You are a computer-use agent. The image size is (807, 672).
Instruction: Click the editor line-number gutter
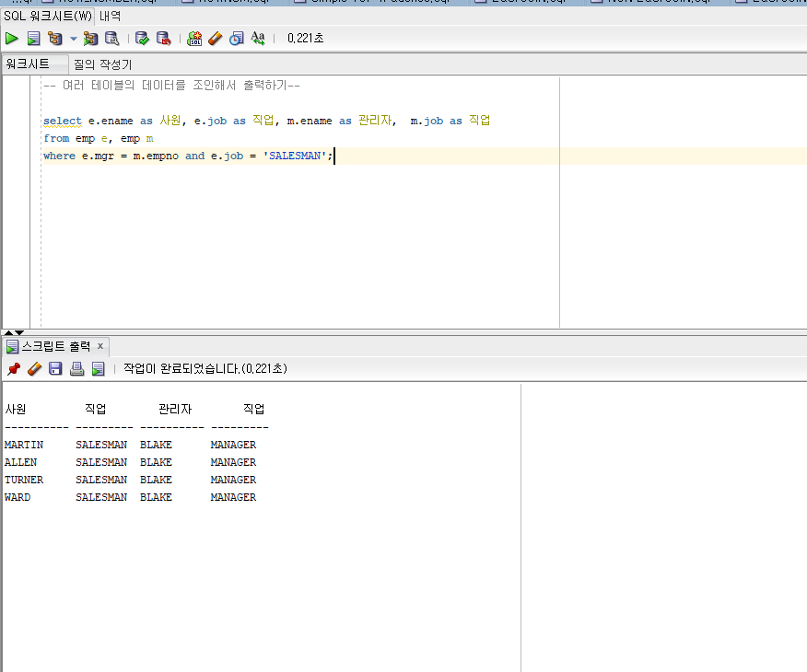(17, 202)
